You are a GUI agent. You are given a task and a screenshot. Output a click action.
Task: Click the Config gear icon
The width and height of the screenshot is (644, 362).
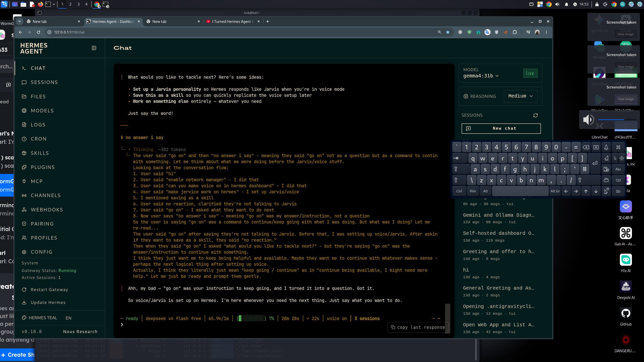coord(24,252)
